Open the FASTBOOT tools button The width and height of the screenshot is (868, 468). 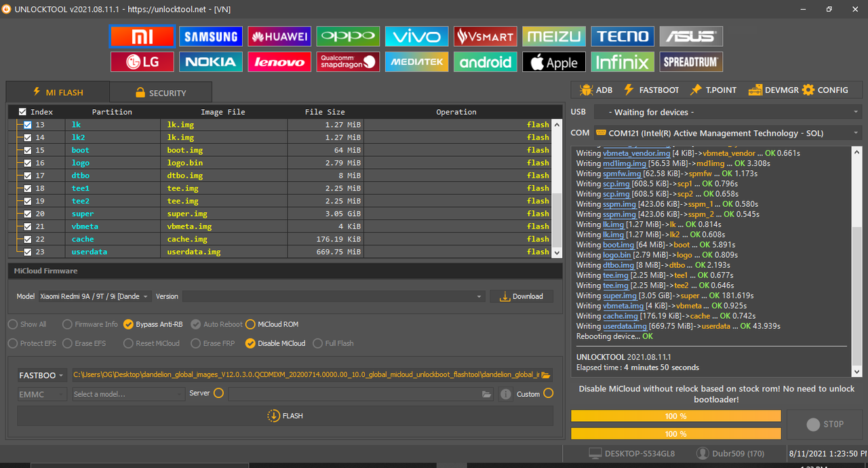point(650,90)
